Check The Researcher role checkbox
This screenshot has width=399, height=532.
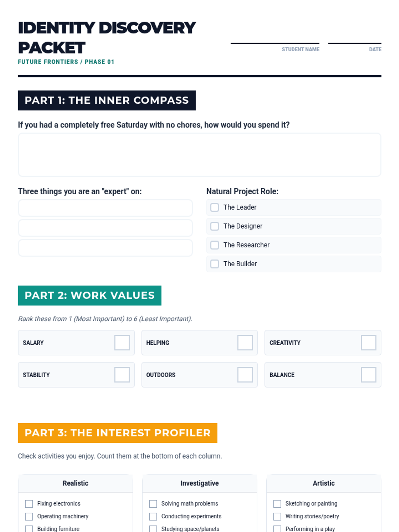click(x=215, y=245)
